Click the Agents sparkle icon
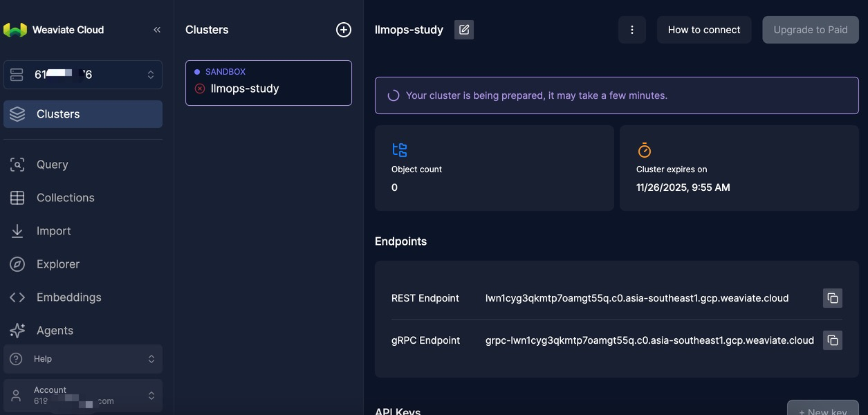 tap(17, 331)
